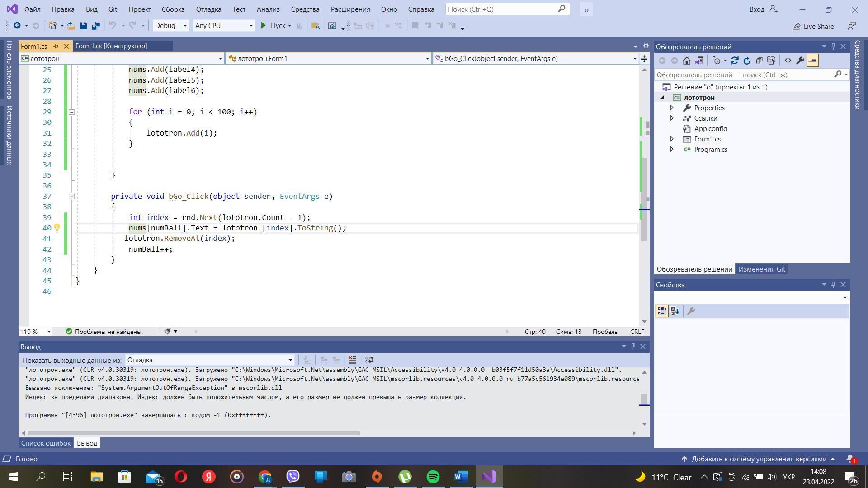Clear All output window icon

pos(352,360)
